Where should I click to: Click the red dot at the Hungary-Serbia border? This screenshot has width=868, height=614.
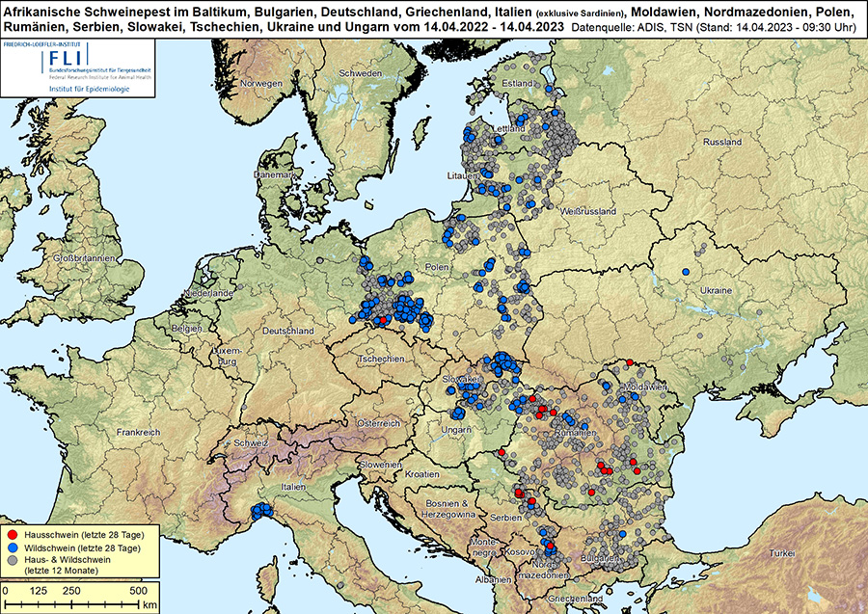tap(502, 453)
